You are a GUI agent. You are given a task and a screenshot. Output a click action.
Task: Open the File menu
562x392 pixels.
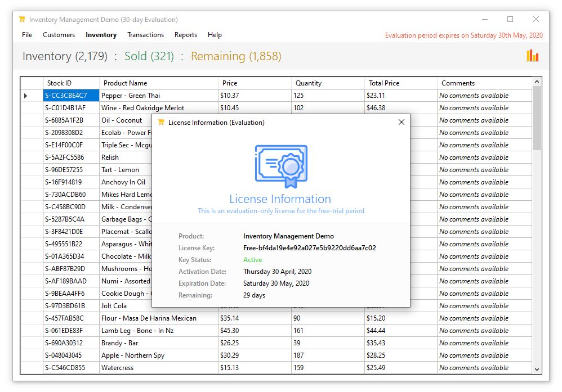click(27, 35)
